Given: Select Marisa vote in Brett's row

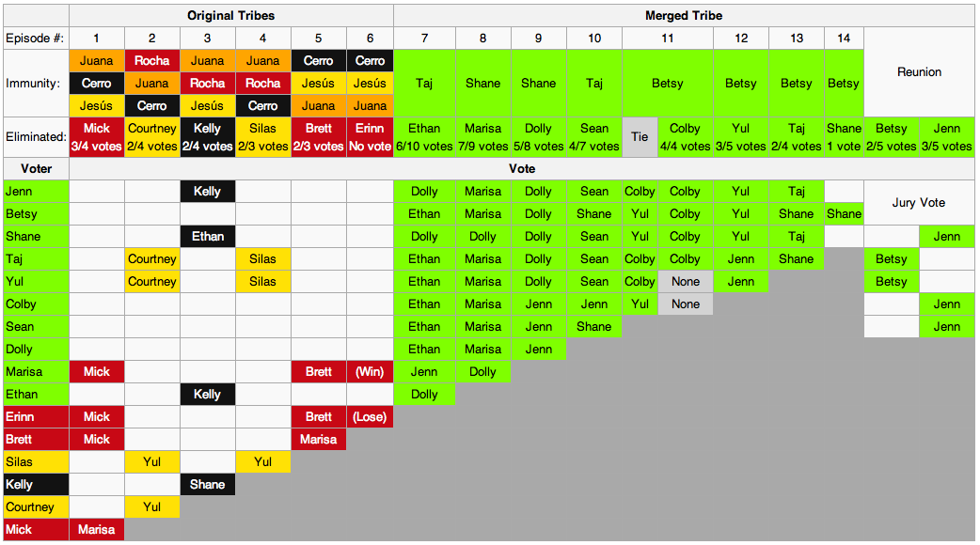Looking at the screenshot, I should (319, 440).
